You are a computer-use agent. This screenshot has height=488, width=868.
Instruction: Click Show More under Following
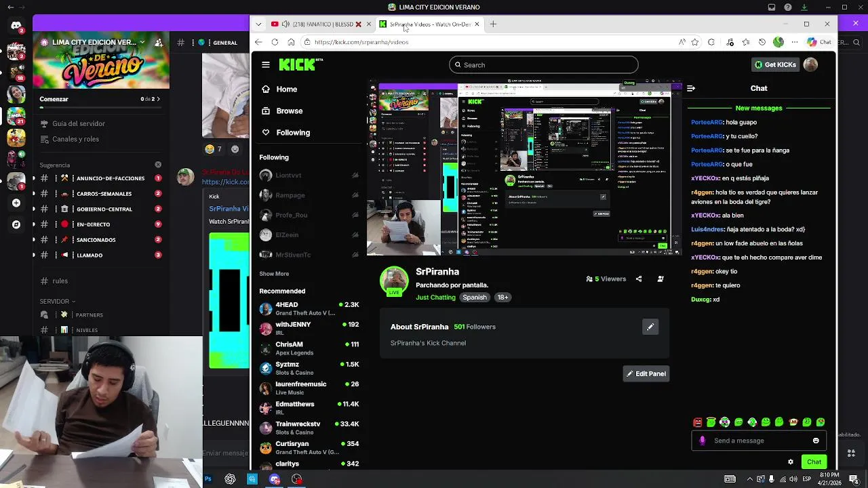point(274,274)
